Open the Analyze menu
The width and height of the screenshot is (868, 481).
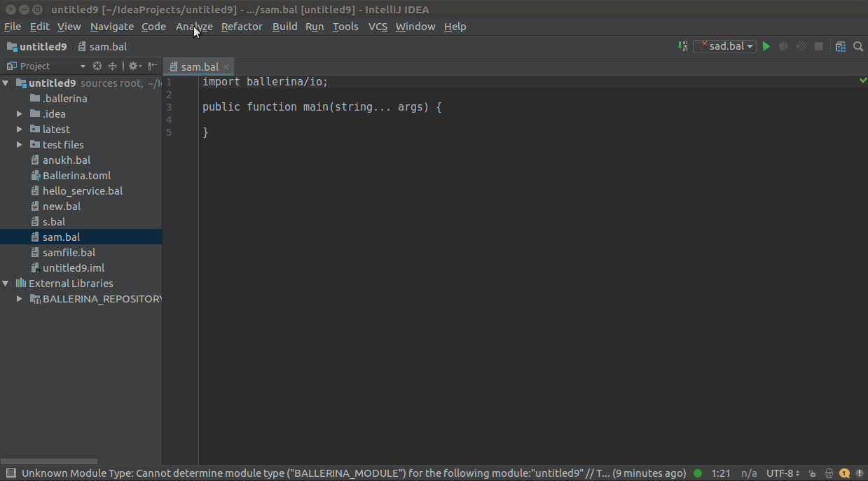coord(194,27)
